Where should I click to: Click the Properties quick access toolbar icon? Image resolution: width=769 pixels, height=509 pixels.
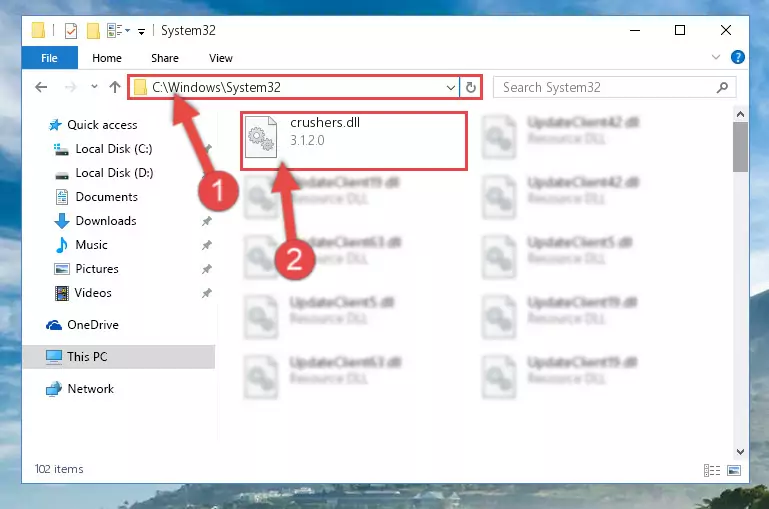[x=71, y=30]
